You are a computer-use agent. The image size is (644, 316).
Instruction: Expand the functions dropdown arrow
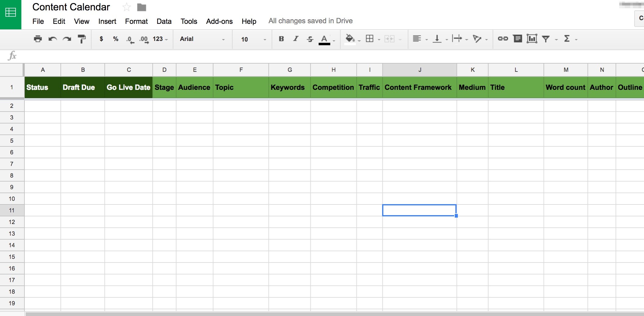(576, 39)
